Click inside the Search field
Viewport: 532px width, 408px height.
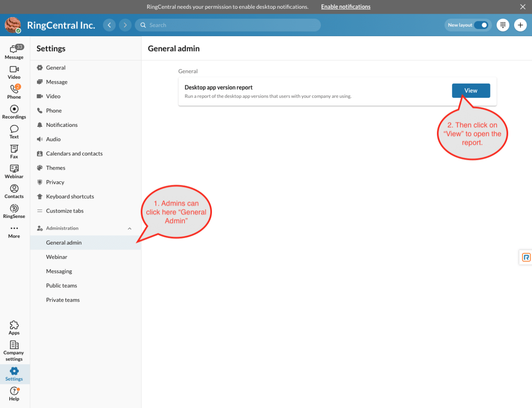coord(228,25)
